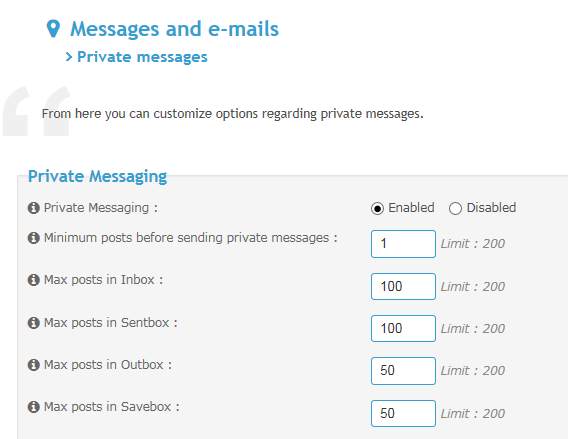Click info icon for Max posts in Sentbox

[33, 323]
